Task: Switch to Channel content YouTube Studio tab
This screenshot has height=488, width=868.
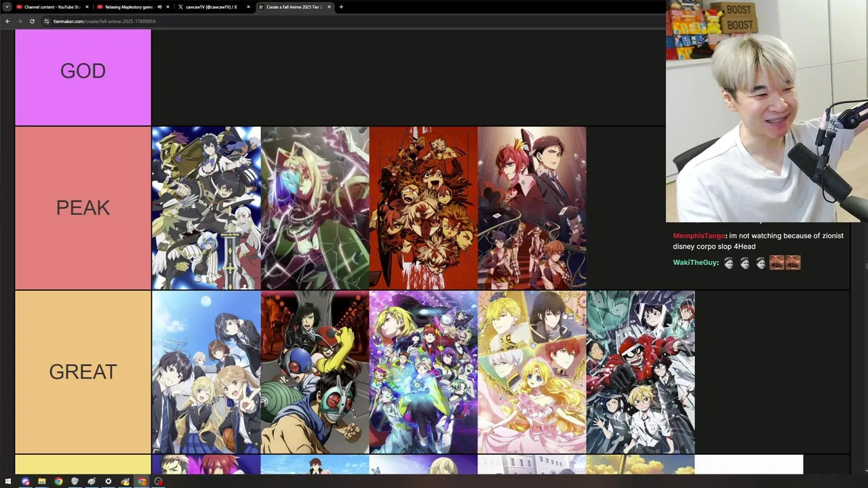Action: [52, 7]
